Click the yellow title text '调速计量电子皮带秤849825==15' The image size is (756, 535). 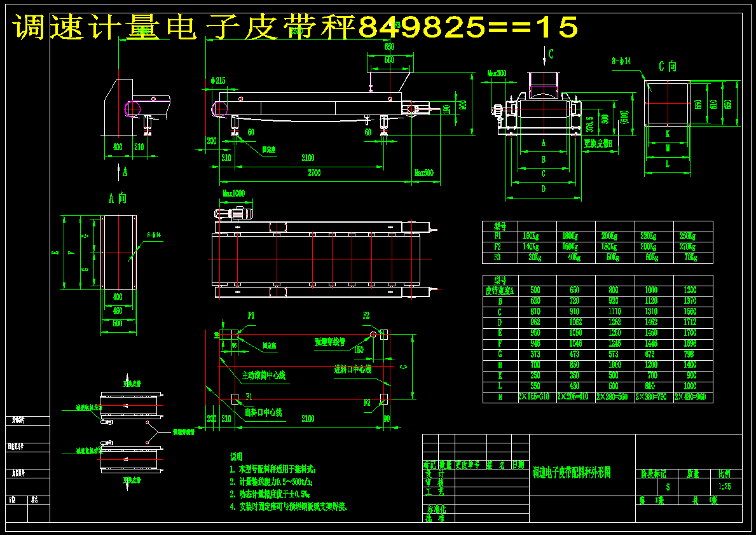(295, 27)
